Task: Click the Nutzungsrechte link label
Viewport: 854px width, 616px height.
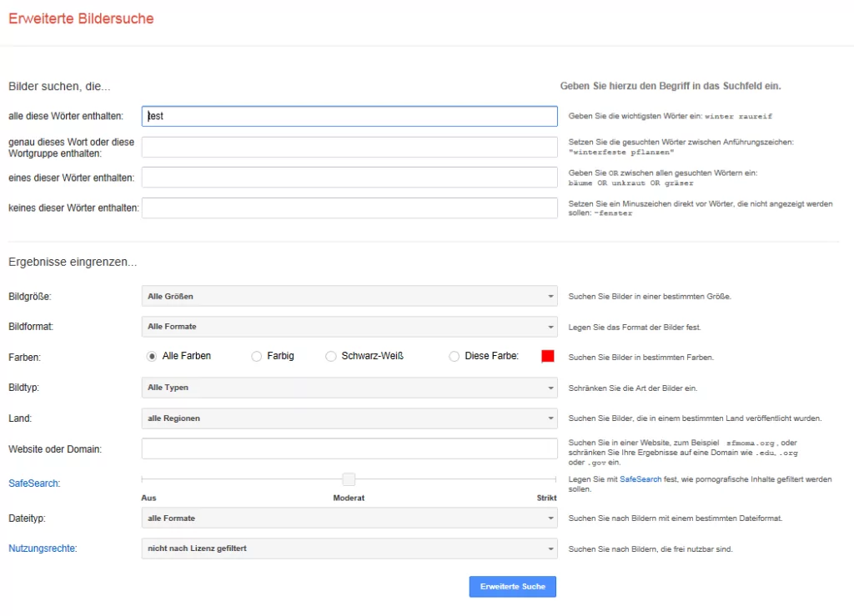Action: (x=43, y=548)
